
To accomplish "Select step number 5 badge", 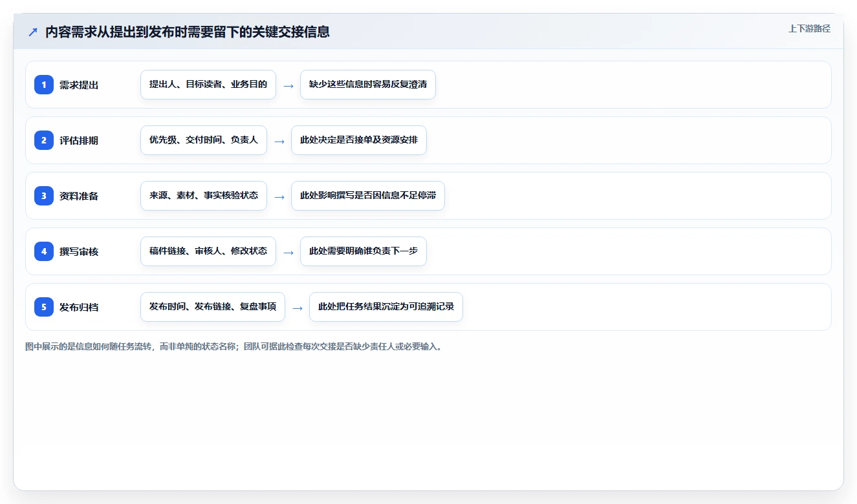I will click(x=44, y=307).
